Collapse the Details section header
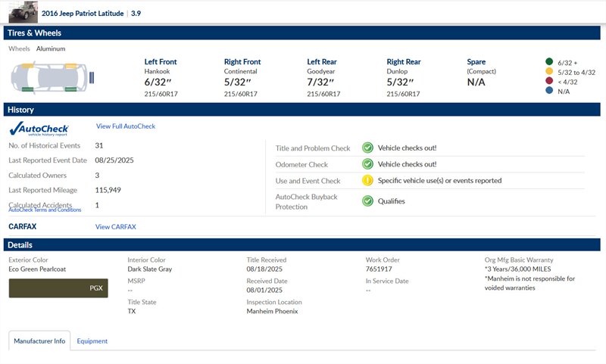 coord(303,245)
